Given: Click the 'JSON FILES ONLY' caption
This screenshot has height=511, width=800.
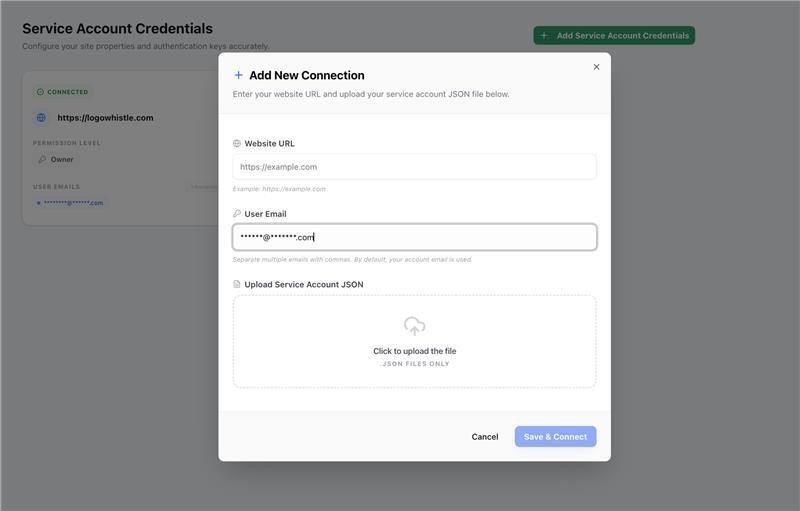Looking at the screenshot, I should [x=416, y=364].
